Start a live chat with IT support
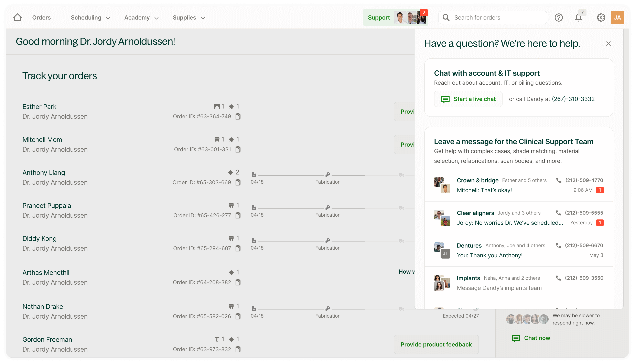635x364 pixels. [468, 99]
